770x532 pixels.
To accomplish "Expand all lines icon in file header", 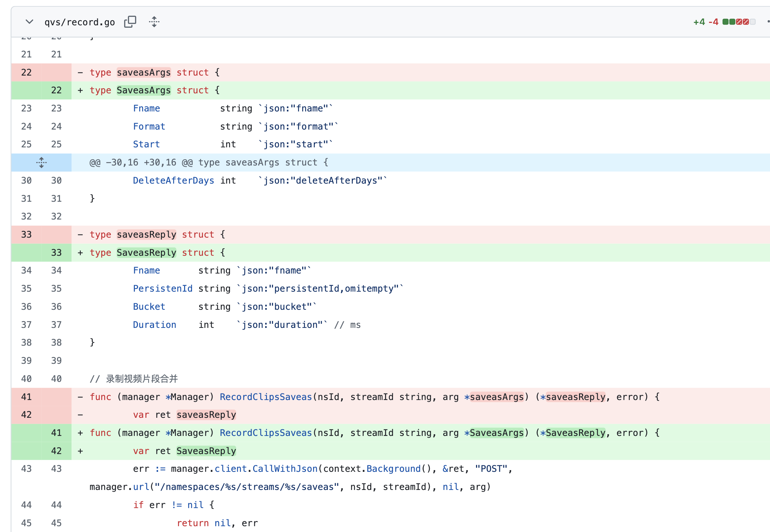I will 154,22.
